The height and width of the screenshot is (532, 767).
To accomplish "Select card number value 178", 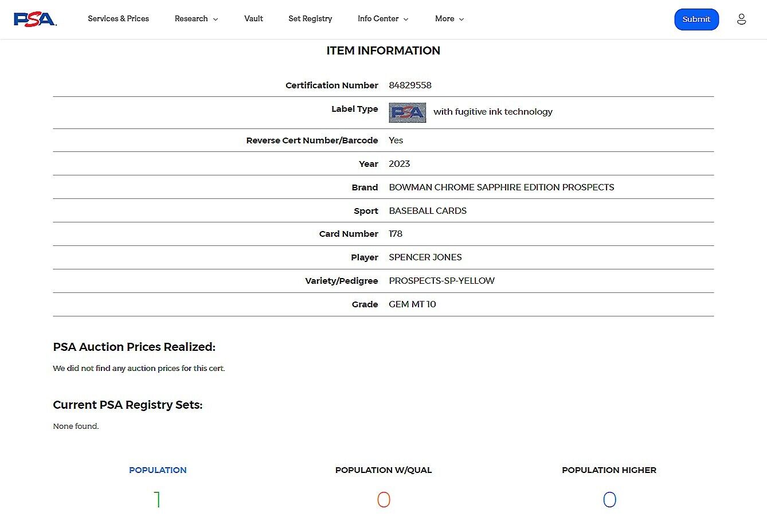I will (396, 234).
